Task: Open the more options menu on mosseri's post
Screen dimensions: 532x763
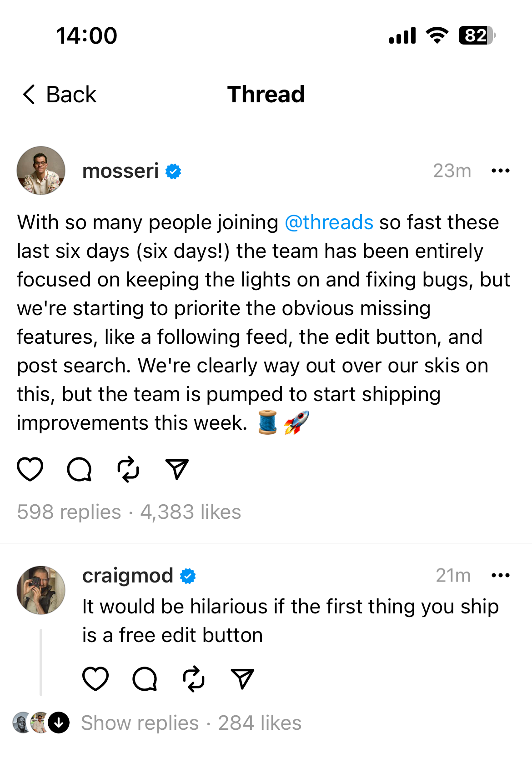Action: [x=501, y=171]
